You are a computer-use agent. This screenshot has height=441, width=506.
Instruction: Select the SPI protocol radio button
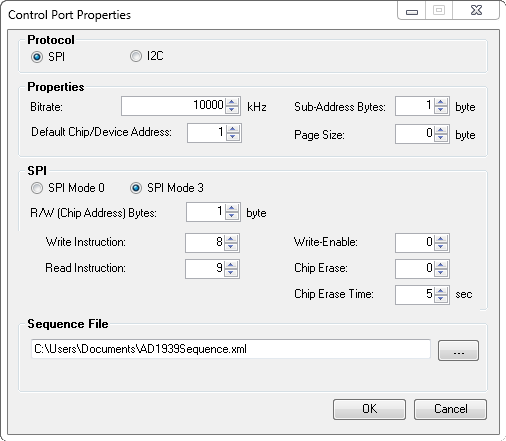coord(37,57)
